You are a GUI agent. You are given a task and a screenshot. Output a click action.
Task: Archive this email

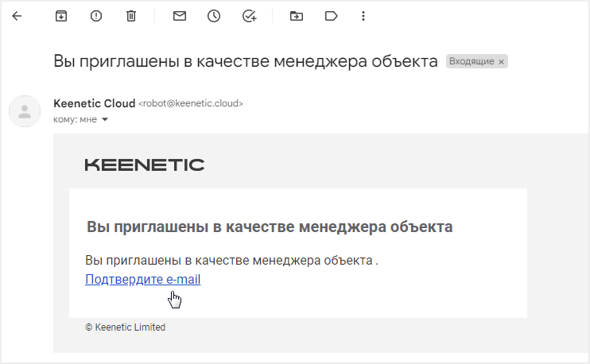point(61,16)
